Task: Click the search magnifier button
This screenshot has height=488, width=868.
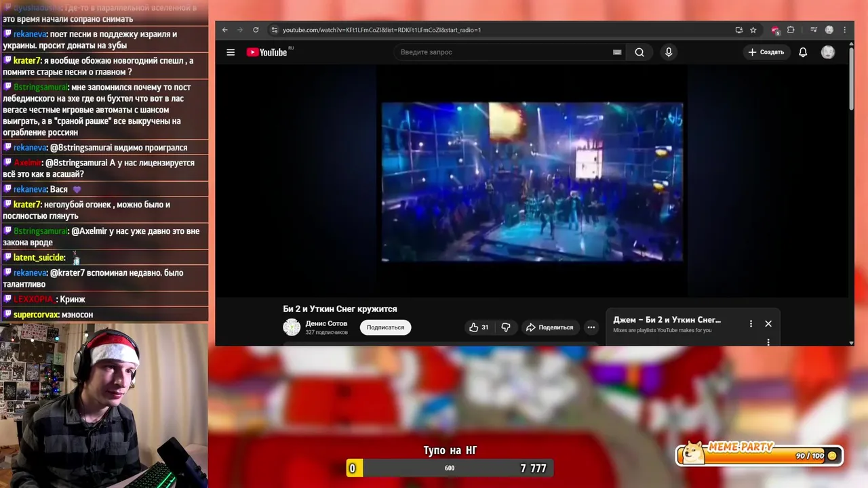Action: click(x=639, y=52)
